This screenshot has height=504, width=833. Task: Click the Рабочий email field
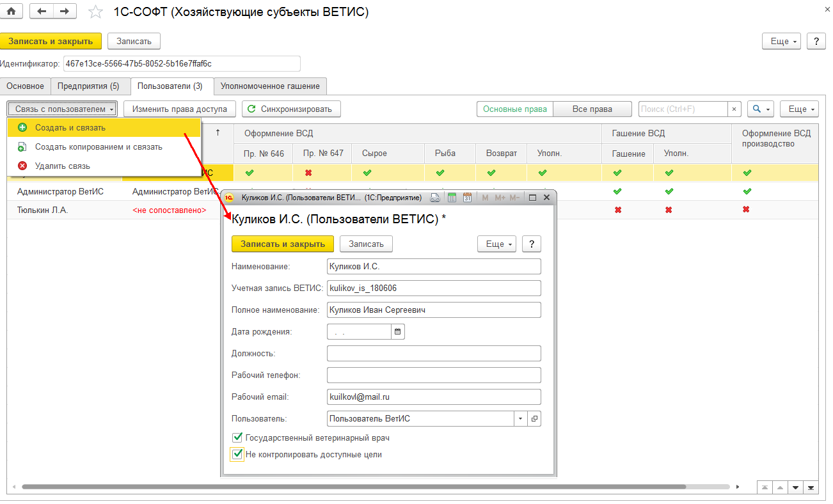pos(434,397)
